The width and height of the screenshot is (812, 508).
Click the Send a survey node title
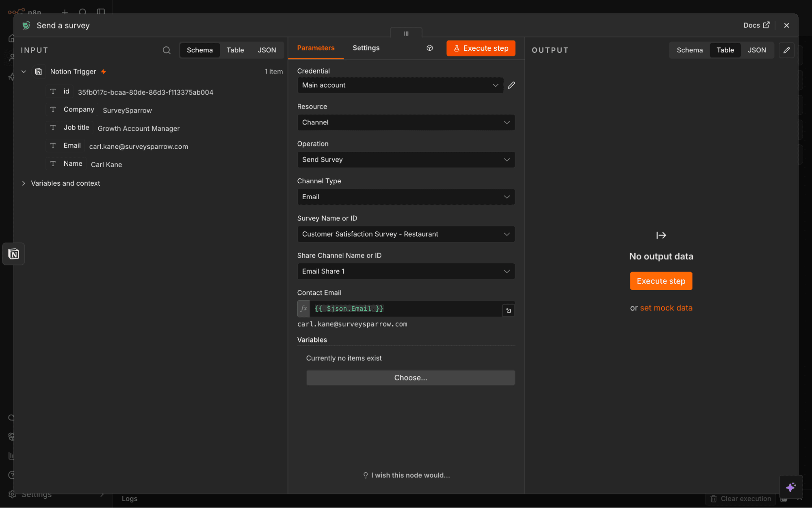pyautogui.click(x=63, y=25)
